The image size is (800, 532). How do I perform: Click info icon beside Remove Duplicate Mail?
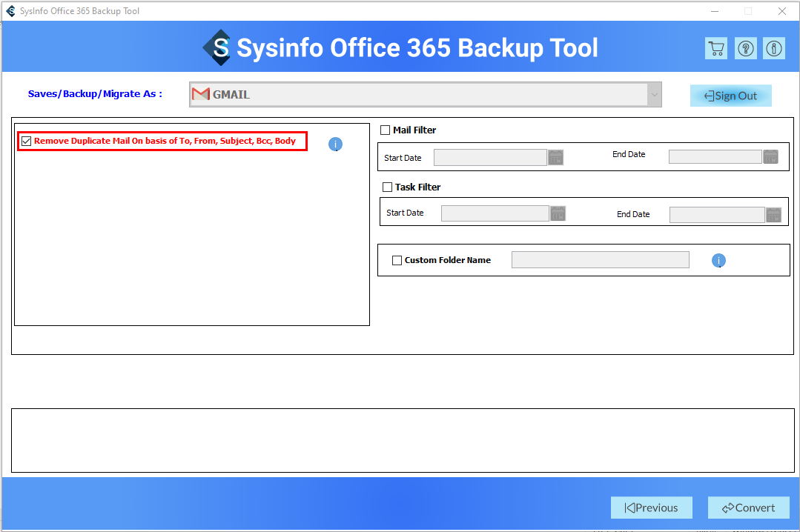335,144
